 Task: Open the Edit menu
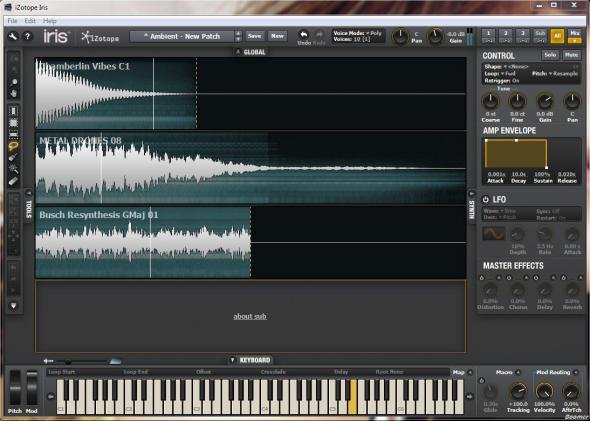(x=30, y=21)
